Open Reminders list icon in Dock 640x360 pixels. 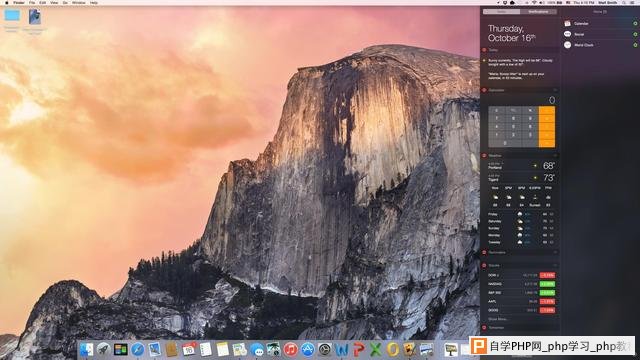[206, 349]
